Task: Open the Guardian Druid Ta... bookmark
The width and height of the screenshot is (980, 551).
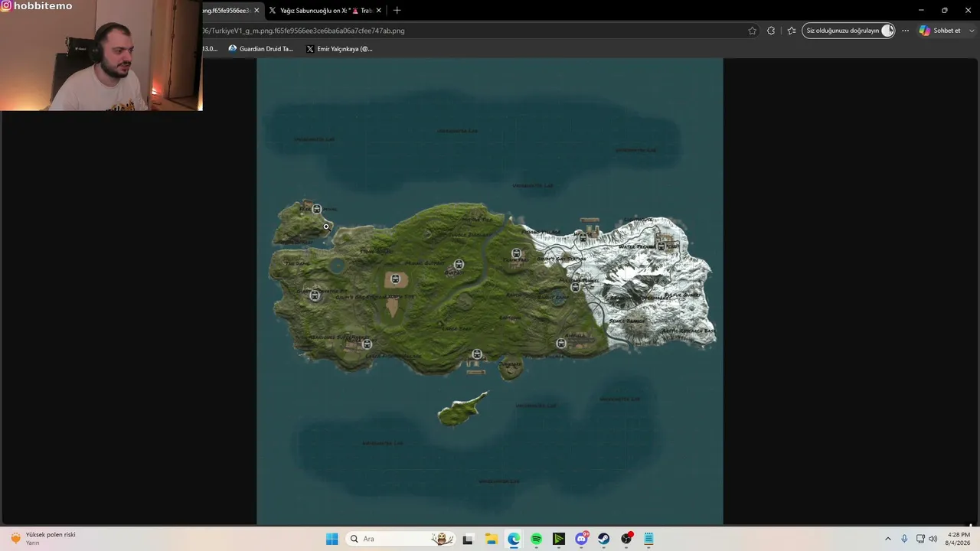Action: pyautogui.click(x=260, y=49)
